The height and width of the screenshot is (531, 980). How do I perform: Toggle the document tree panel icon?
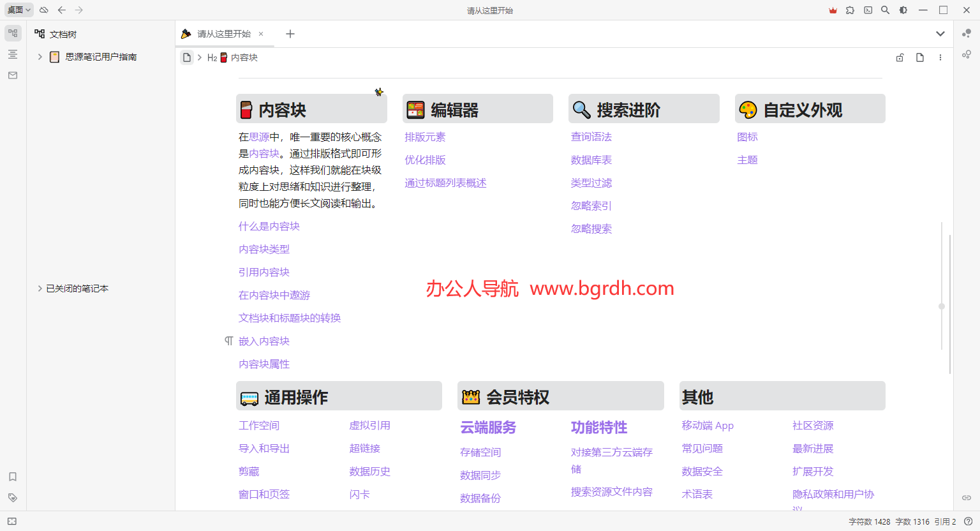pos(12,33)
